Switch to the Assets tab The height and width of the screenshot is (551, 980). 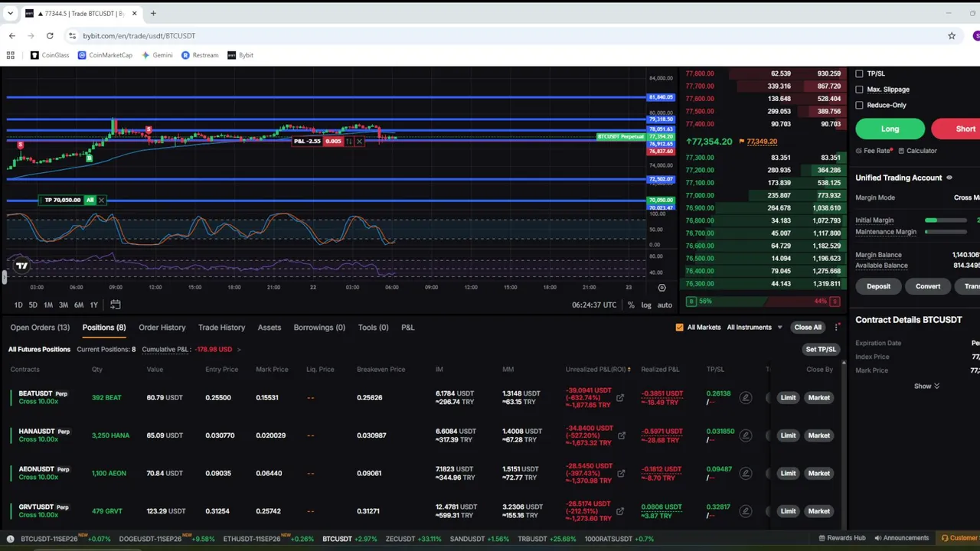(x=269, y=328)
